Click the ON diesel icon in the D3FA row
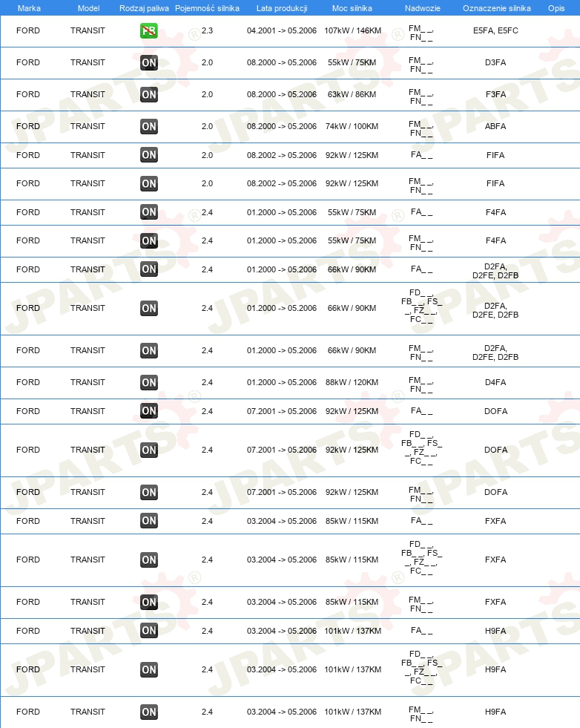580x728 pixels. pyautogui.click(x=149, y=62)
